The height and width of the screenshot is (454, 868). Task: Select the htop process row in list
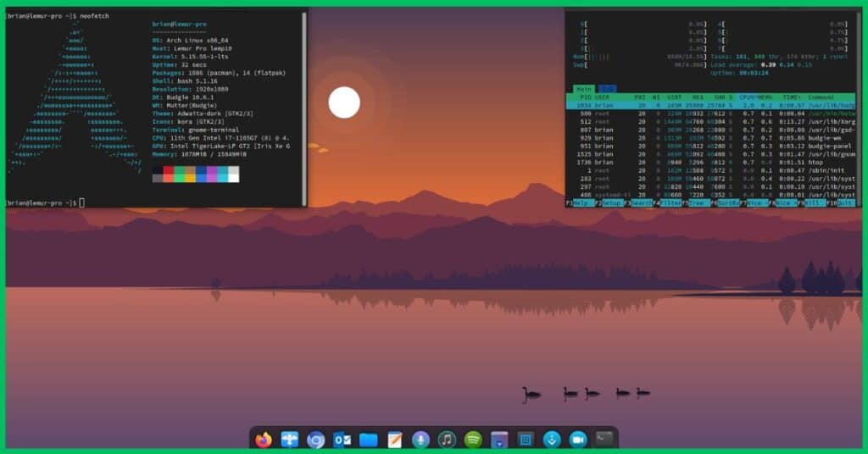click(711, 163)
